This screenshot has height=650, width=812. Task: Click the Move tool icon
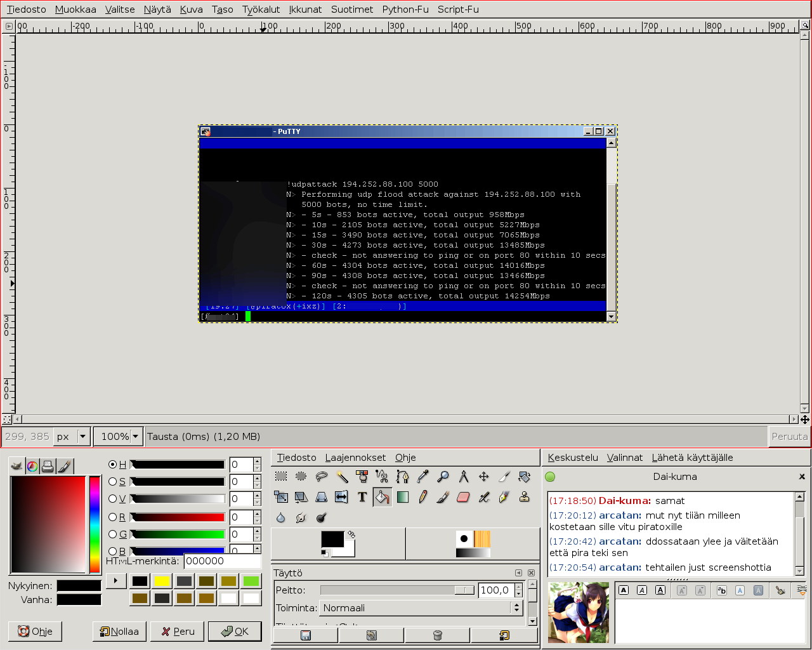pyautogui.click(x=483, y=477)
